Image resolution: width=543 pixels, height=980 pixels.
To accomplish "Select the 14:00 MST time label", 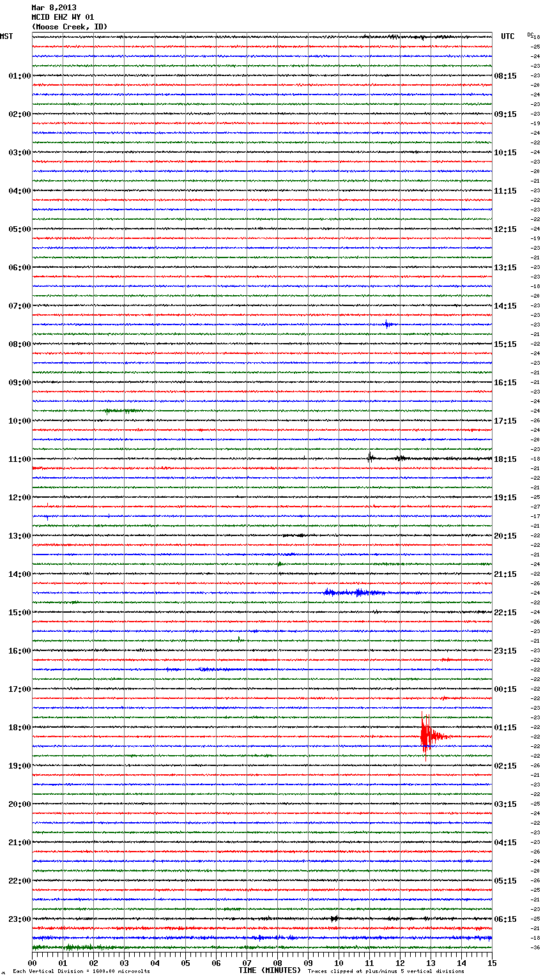I will 20,574.
